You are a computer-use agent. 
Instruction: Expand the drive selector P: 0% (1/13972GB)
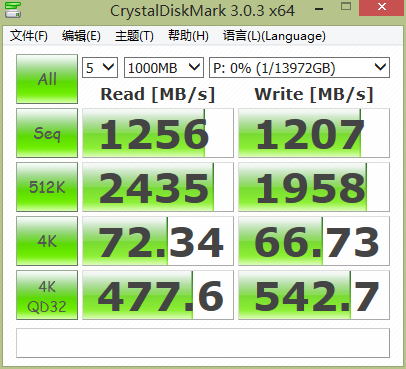pyautogui.click(x=299, y=68)
